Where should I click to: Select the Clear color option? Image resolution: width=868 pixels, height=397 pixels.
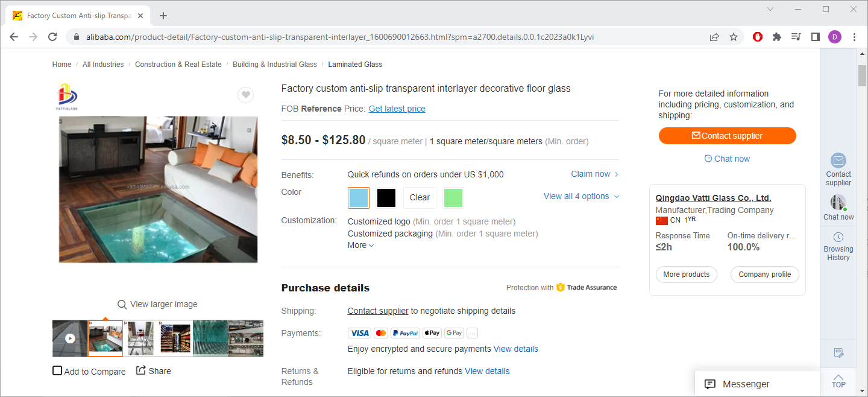click(420, 197)
